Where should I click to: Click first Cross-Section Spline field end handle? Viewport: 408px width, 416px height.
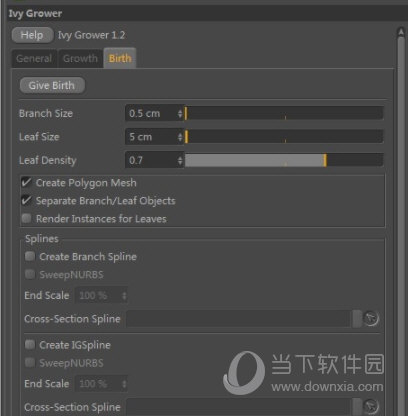point(357,319)
